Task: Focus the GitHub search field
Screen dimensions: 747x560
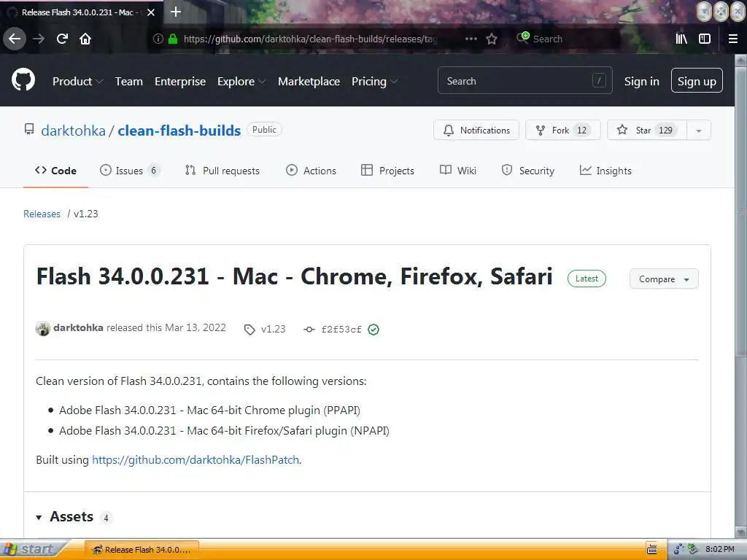Action: [525, 80]
